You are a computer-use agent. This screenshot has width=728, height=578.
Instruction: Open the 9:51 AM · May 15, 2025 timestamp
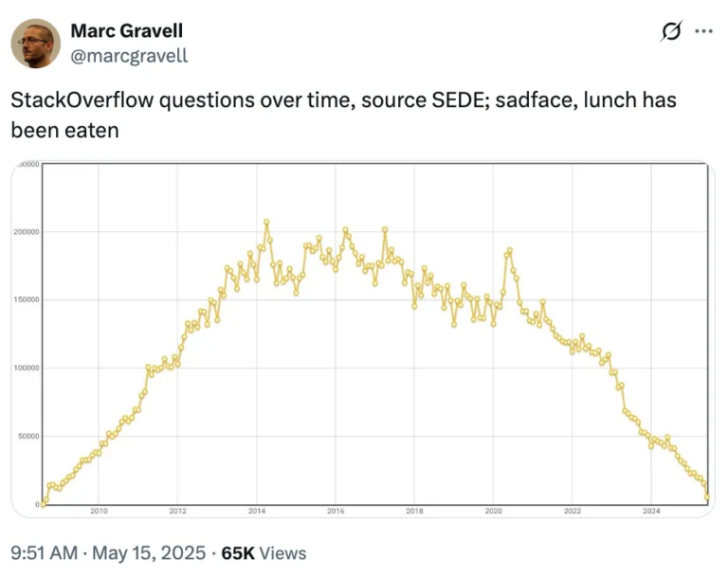tap(107, 553)
